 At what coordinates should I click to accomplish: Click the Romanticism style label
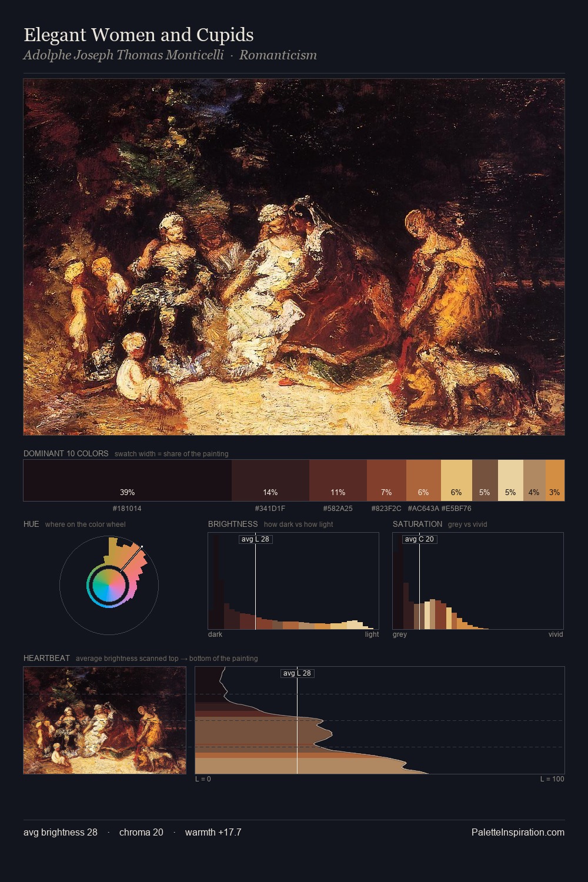pos(278,55)
